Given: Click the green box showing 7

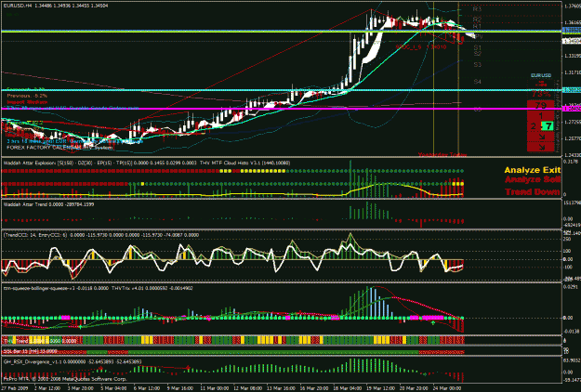Looking at the screenshot, I should 548,126.
